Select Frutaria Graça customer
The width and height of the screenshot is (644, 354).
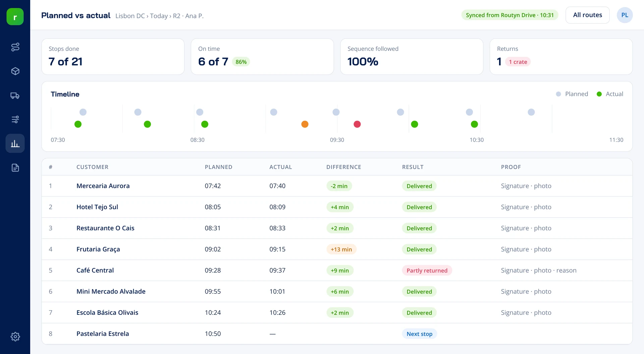point(98,249)
